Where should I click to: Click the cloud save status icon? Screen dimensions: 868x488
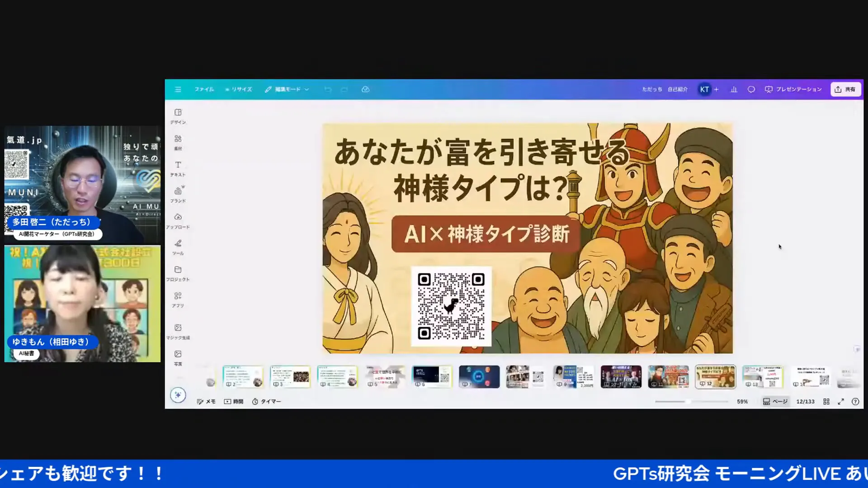tap(366, 89)
